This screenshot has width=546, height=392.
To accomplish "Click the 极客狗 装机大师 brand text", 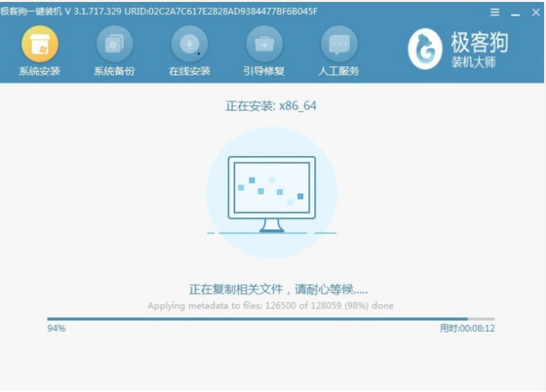I will [x=479, y=50].
